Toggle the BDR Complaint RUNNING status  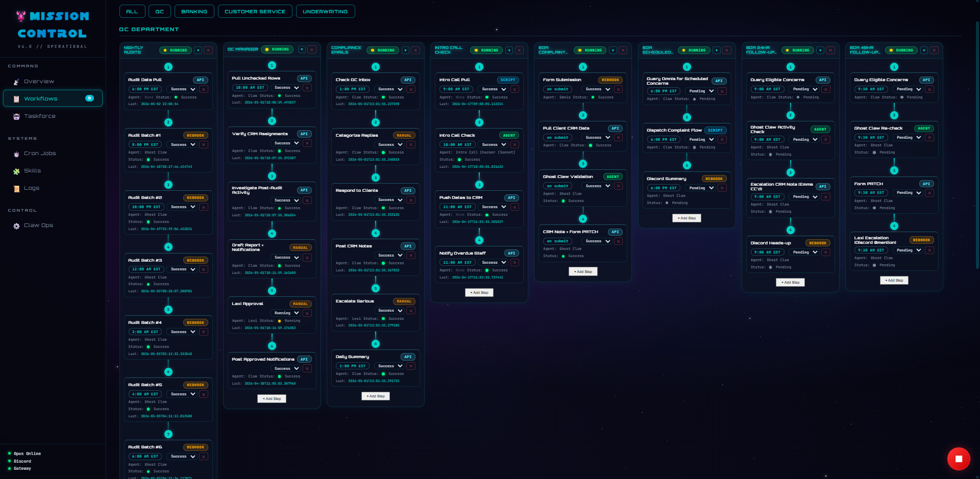(590, 51)
